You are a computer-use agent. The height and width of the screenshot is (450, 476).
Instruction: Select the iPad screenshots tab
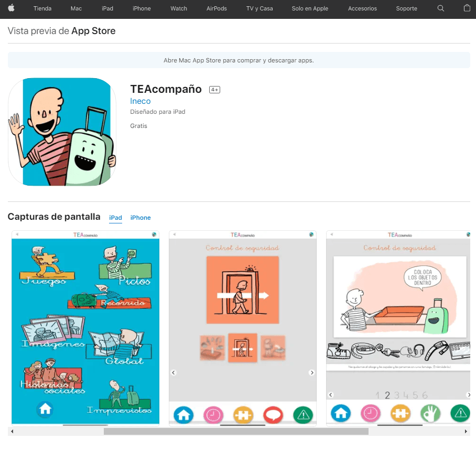(115, 218)
